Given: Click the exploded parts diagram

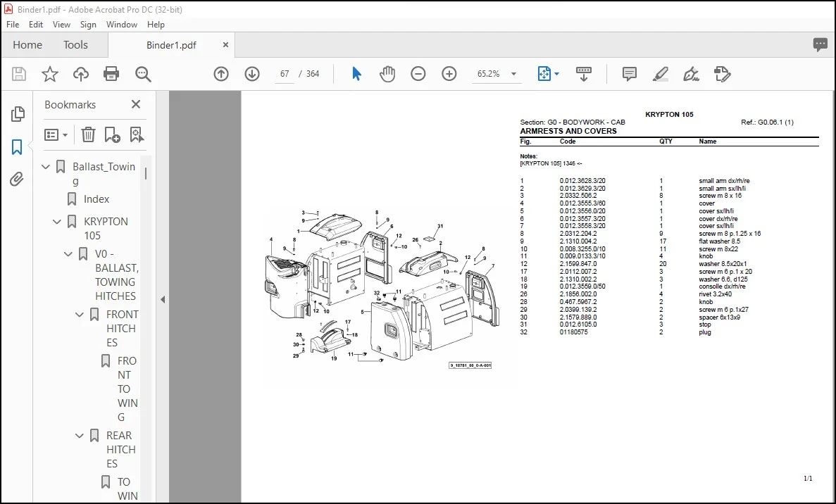Looking at the screenshot, I should pyautogui.click(x=382, y=288).
